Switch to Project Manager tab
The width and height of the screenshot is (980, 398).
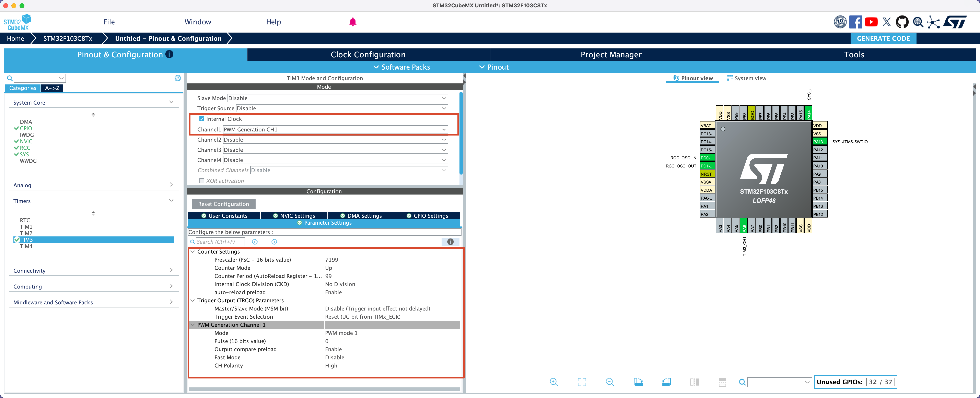(x=611, y=54)
